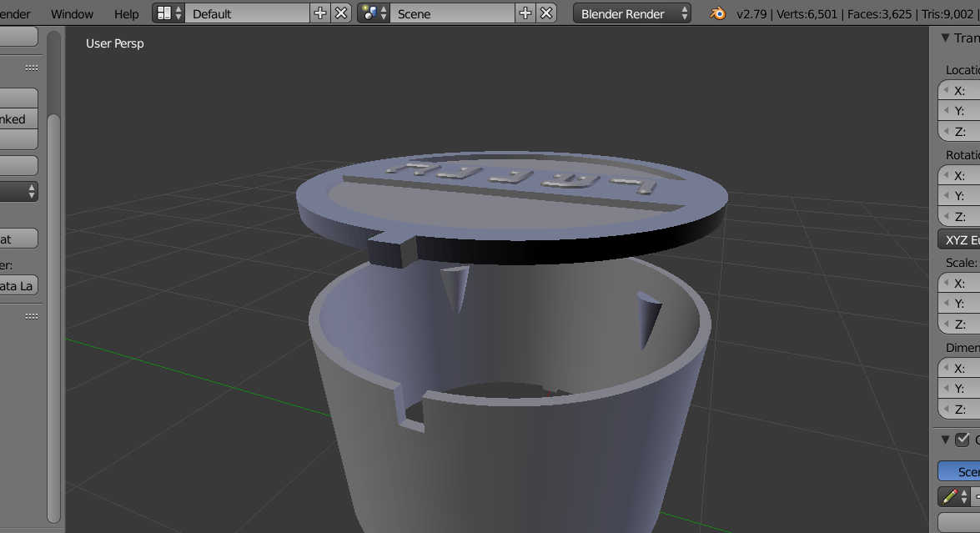Edit the Scene name field
Screen dimensions: 980x533
click(x=453, y=13)
